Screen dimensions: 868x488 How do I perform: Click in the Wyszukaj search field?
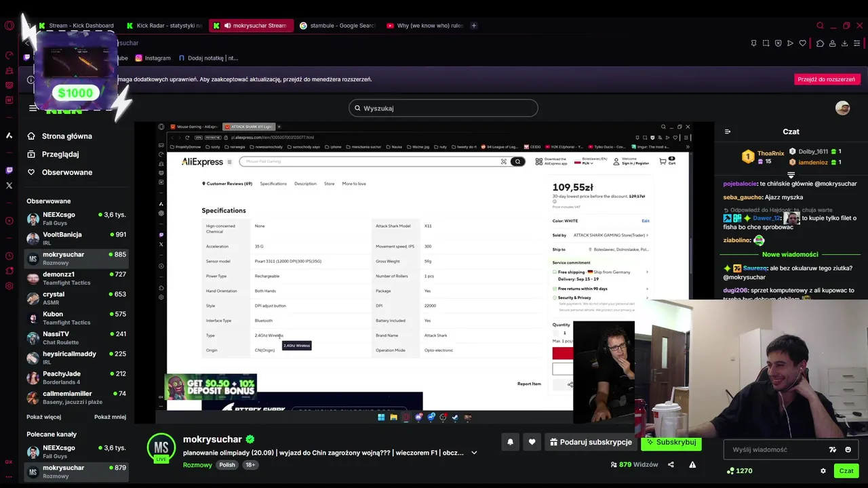click(x=443, y=108)
